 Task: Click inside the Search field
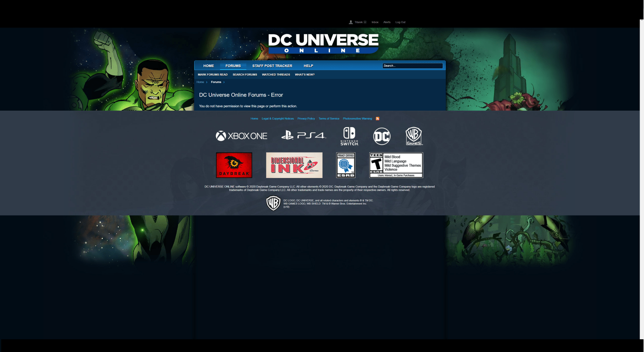(x=412, y=66)
